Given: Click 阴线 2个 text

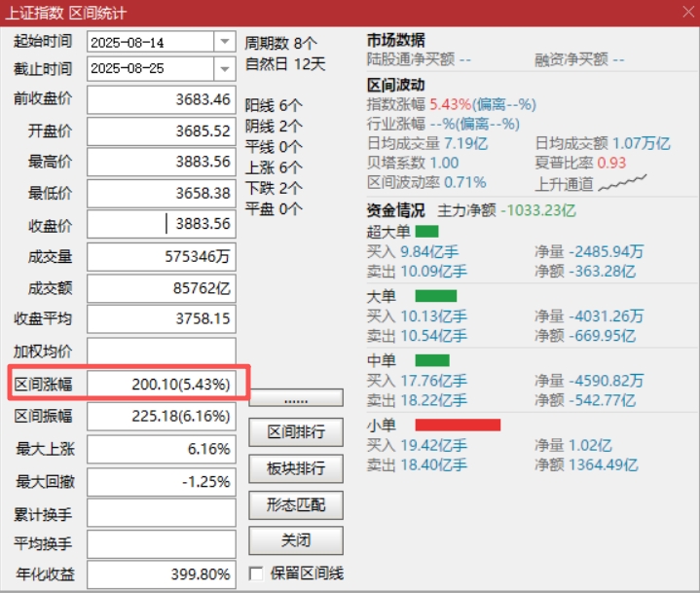Looking at the screenshot, I should point(274,127).
